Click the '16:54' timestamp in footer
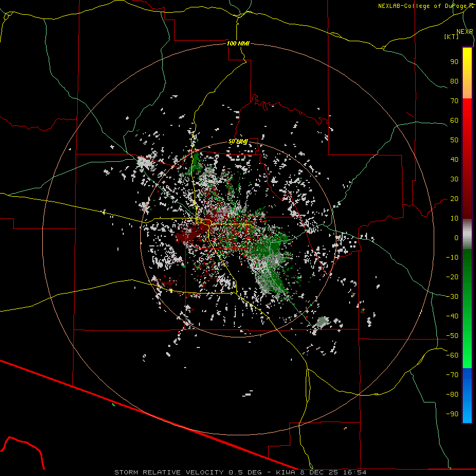 tap(354, 472)
